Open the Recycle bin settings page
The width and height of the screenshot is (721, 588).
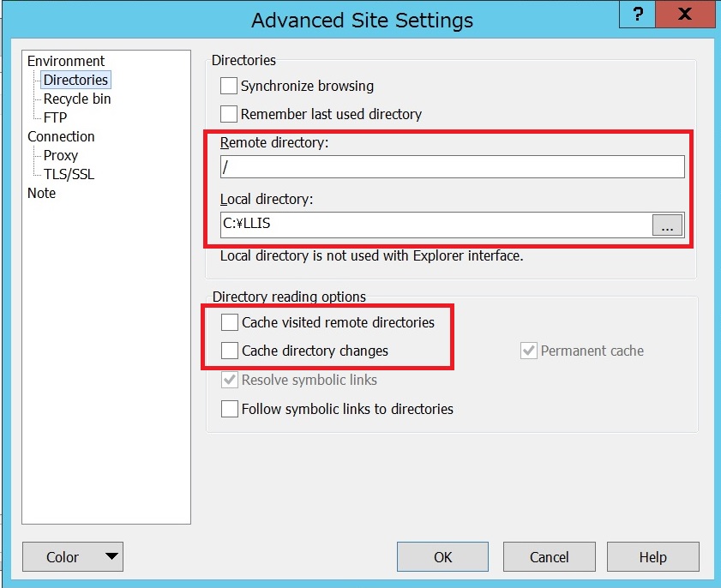77,99
